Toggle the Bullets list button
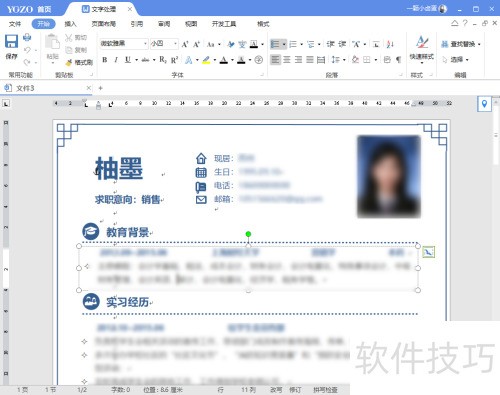Viewport: 500px width, 395px height. (x=275, y=44)
